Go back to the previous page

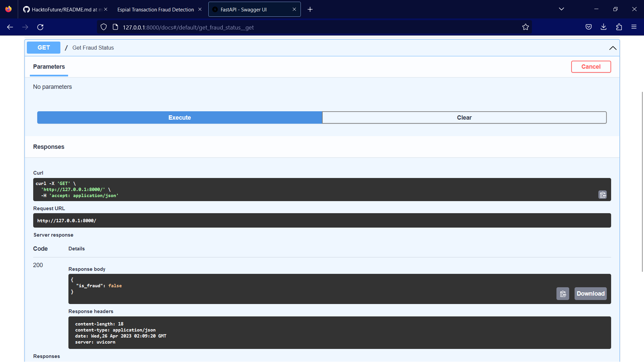(x=10, y=27)
